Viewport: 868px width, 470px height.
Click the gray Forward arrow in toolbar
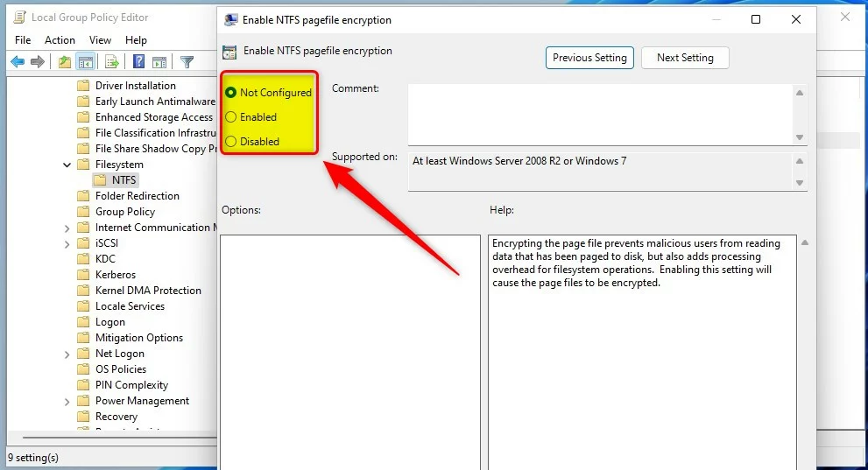pyautogui.click(x=38, y=62)
